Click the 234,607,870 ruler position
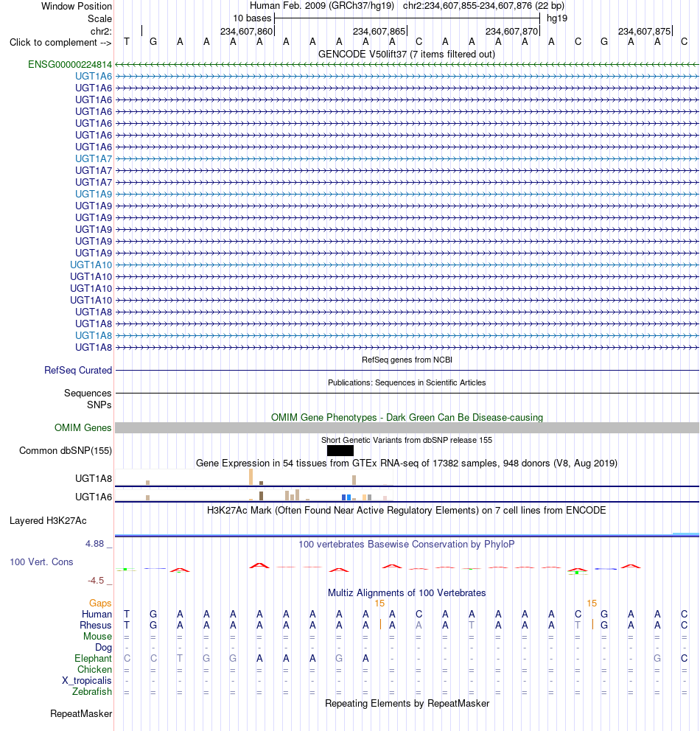700x731 pixels. [511, 31]
